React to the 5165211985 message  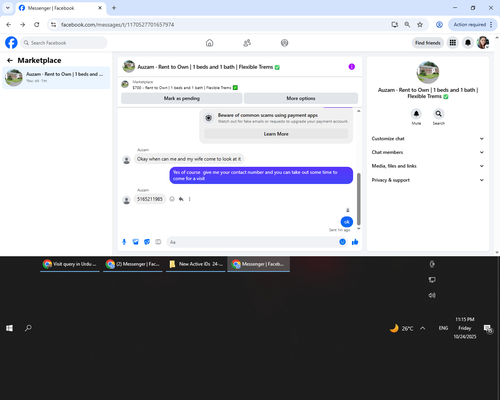click(x=172, y=199)
